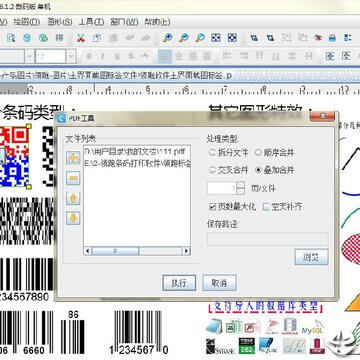The width and height of the screenshot is (360, 360).
Task: Open the 帮助(H) menu
Action: click(x=157, y=22)
